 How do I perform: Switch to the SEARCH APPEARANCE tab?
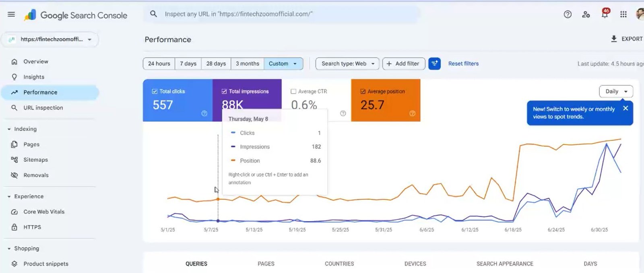(x=505, y=264)
